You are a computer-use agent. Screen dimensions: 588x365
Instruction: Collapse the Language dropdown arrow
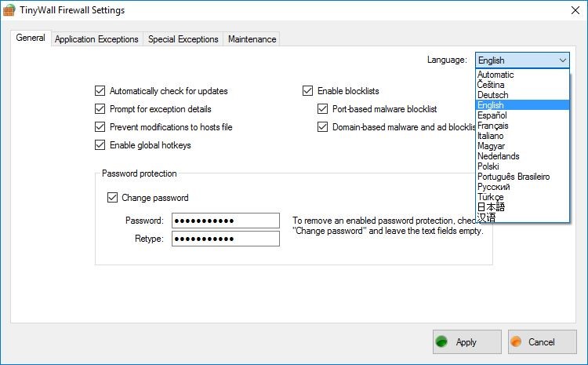[x=562, y=60]
